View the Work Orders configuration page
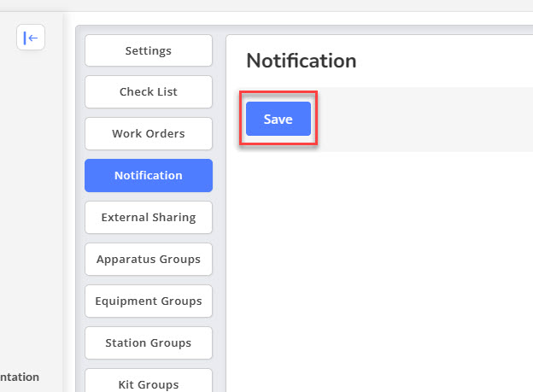533x392 pixels. pos(149,133)
